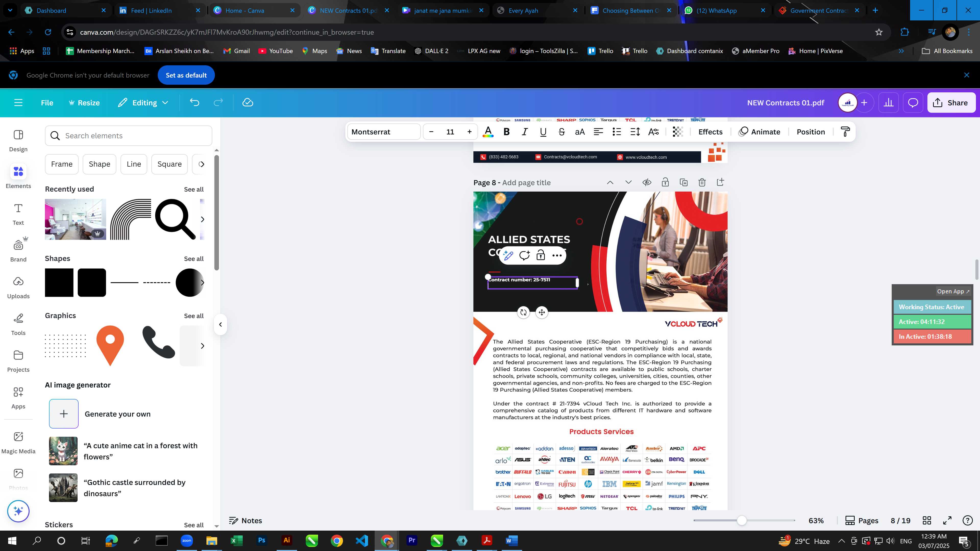Screen dimensions: 980x551
Task: Open grid view of pages
Action: pyautogui.click(x=927, y=521)
